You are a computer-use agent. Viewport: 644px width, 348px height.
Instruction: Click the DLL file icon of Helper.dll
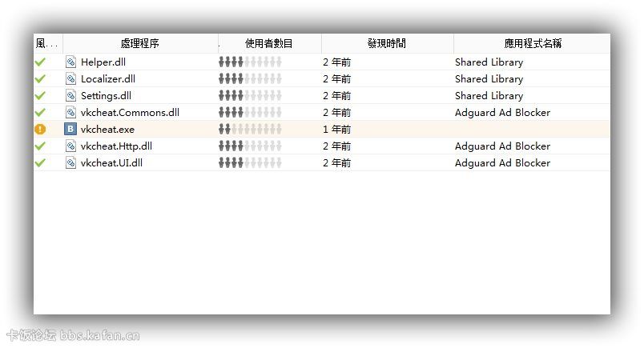(x=70, y=62)
